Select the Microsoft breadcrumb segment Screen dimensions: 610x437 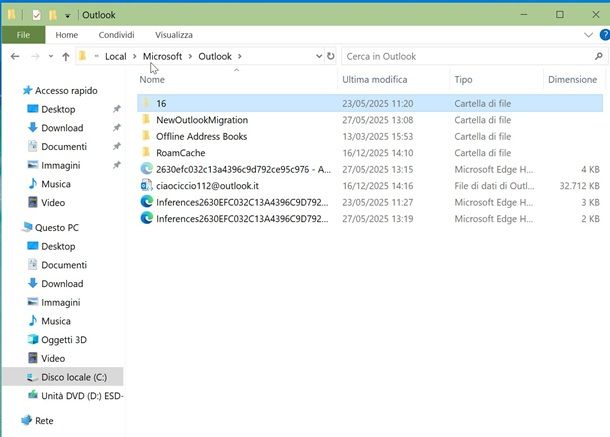click(x=162, y=56)
